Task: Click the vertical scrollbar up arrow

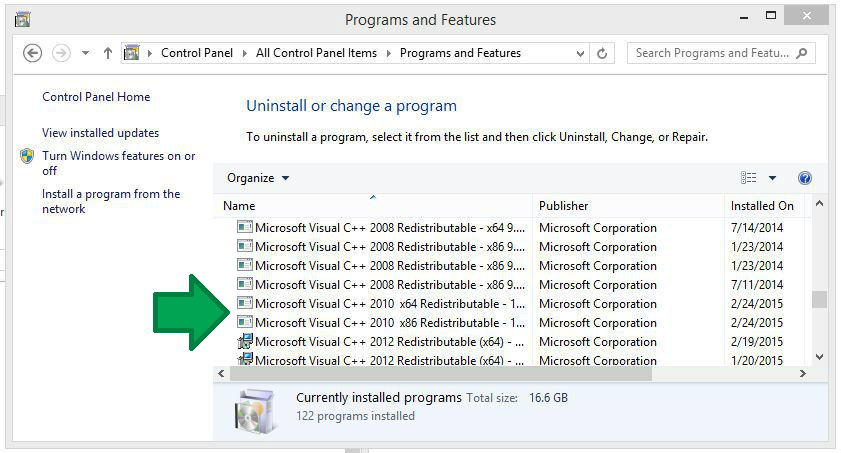Action: click(819, 204)
